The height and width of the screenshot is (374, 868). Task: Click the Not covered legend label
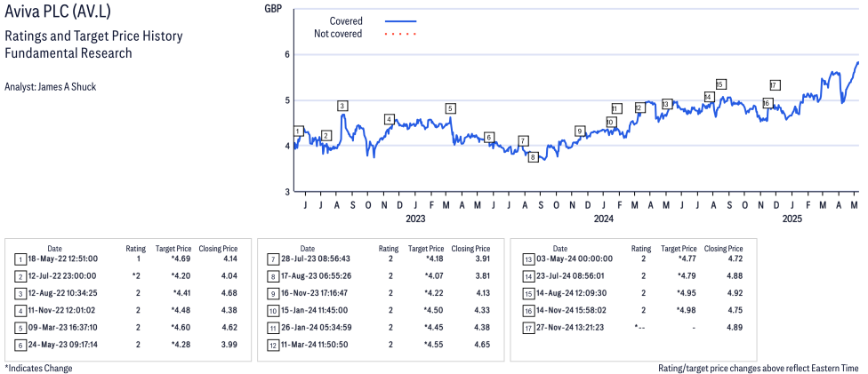(x=338, y=34)
